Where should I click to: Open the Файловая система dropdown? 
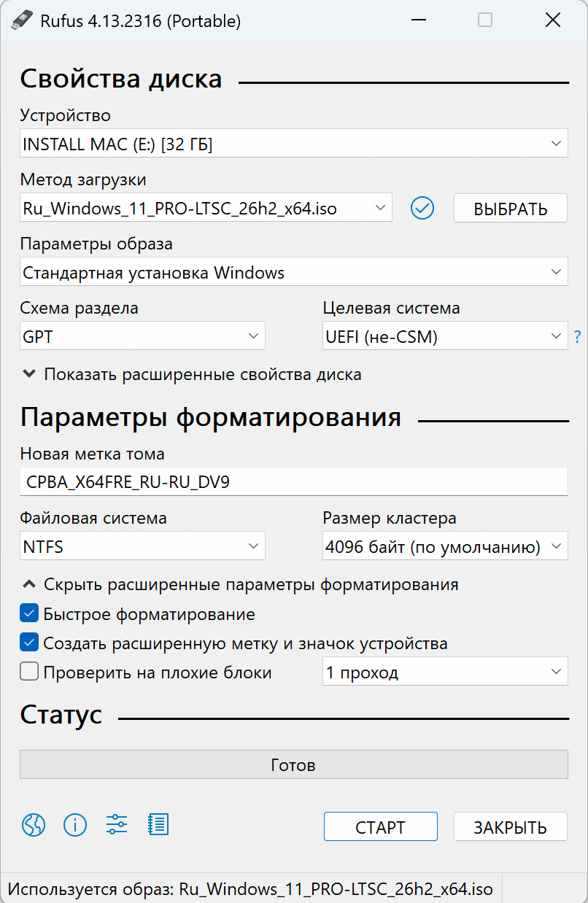(142, 546)
